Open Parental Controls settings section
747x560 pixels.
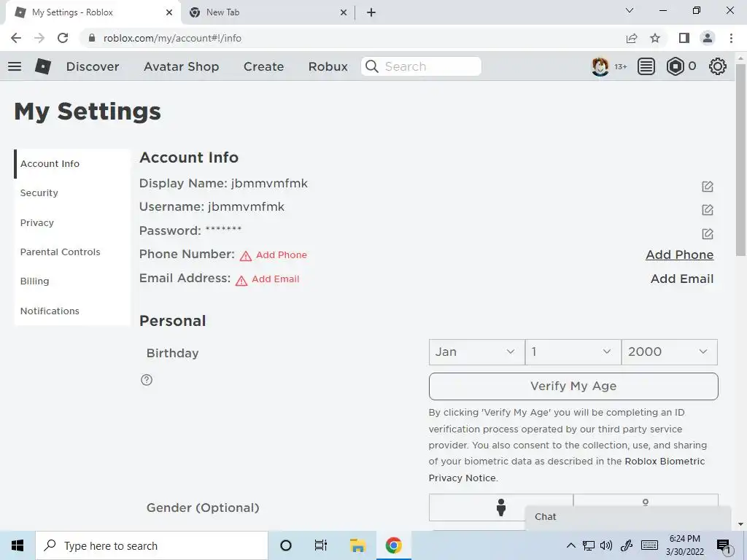coord(72,252)
